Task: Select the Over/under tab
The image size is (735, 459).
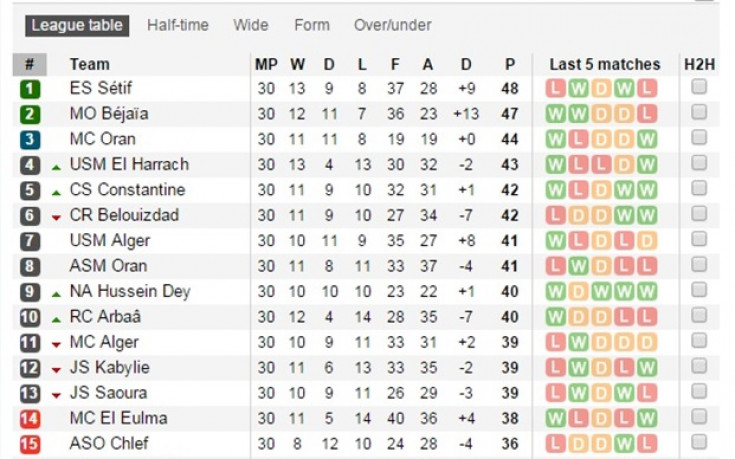Action: click(x=392, y=25)
